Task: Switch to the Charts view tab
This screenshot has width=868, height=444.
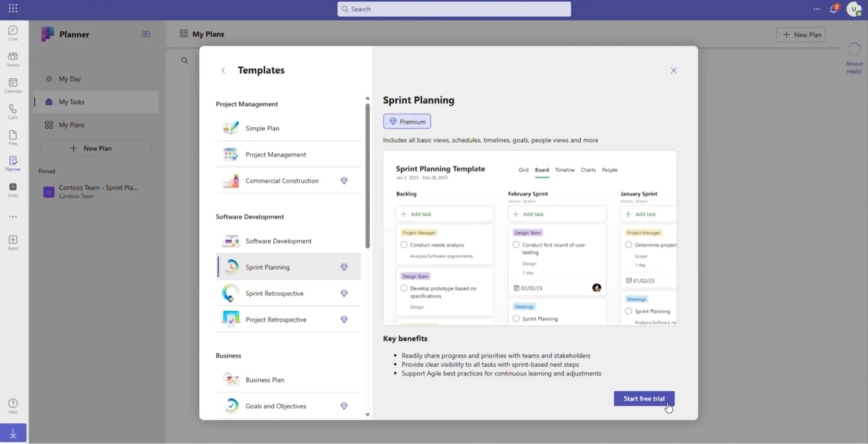Action: tap(588, 170)
